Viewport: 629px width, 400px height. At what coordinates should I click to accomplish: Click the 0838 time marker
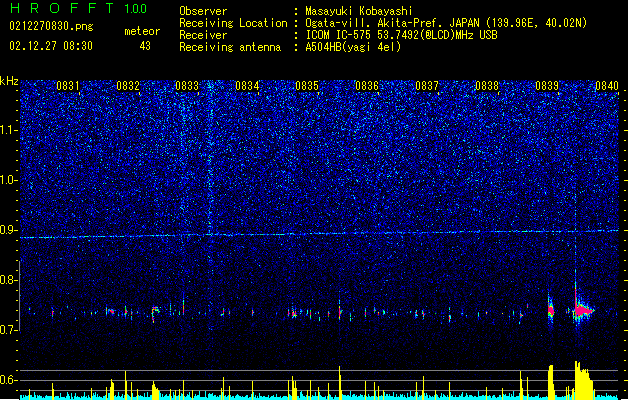pyautogui.click(x=487, y=86)
